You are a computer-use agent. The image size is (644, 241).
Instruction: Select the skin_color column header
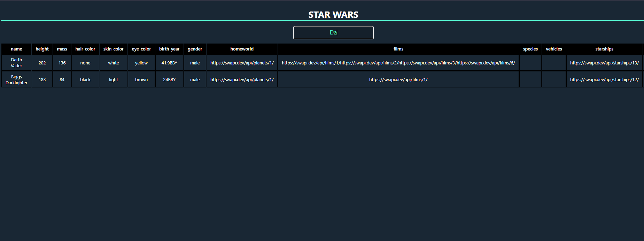[114, 49]
